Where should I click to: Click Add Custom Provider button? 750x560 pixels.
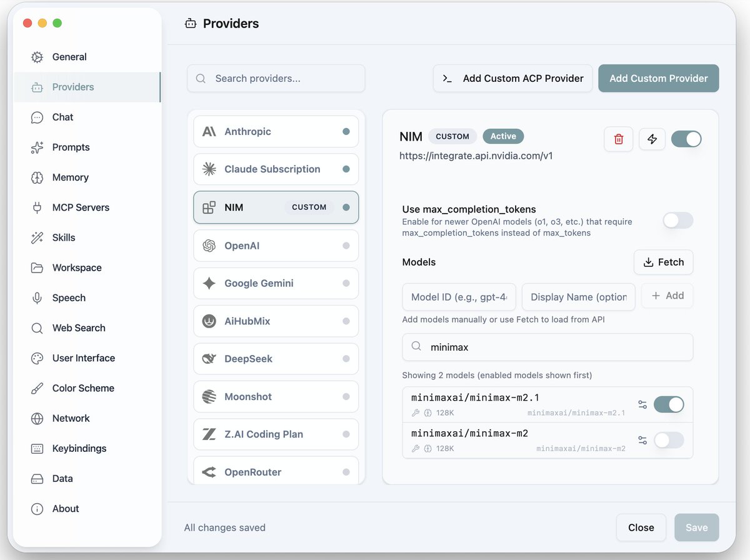click(x=659, y=78)
